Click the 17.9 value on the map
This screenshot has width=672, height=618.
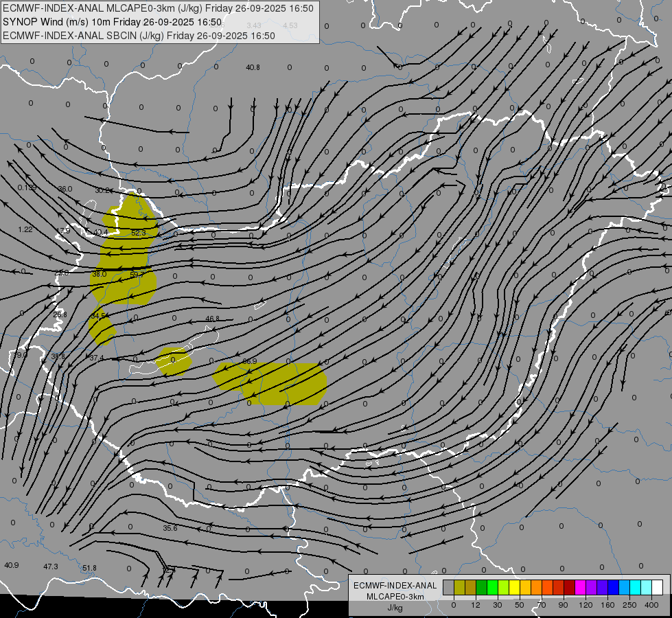coord(63,231)
